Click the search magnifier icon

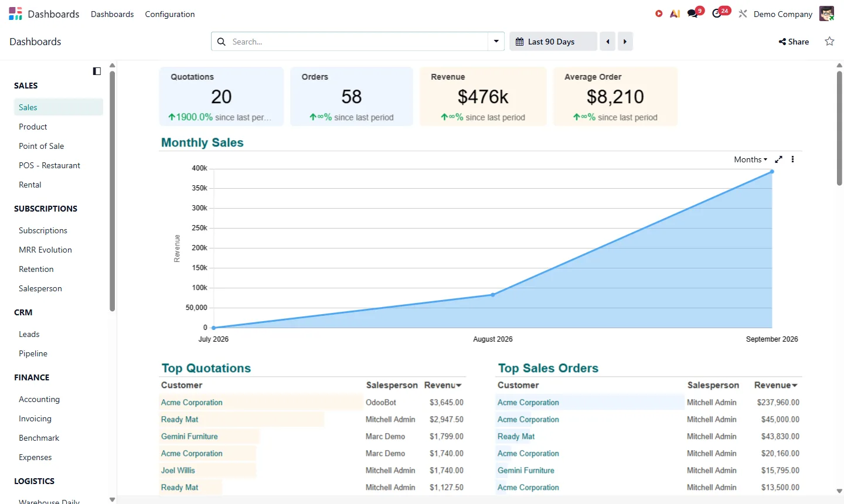pos(221,42)
